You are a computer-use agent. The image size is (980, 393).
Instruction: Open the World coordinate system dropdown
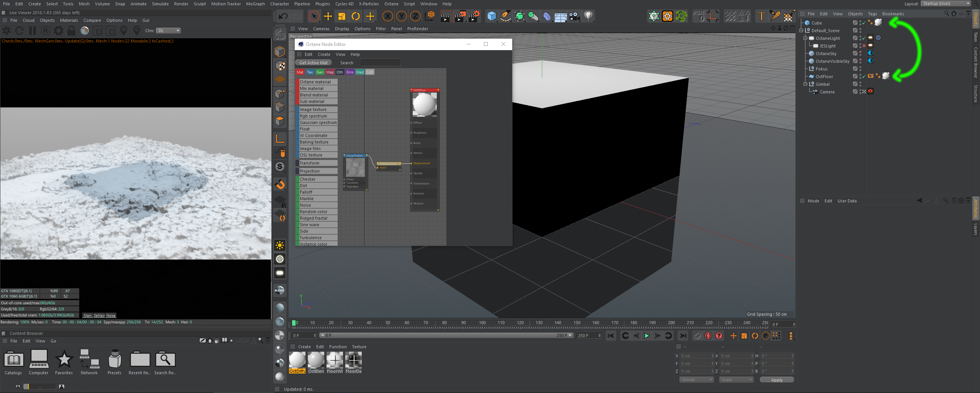(x=696, y=380)
